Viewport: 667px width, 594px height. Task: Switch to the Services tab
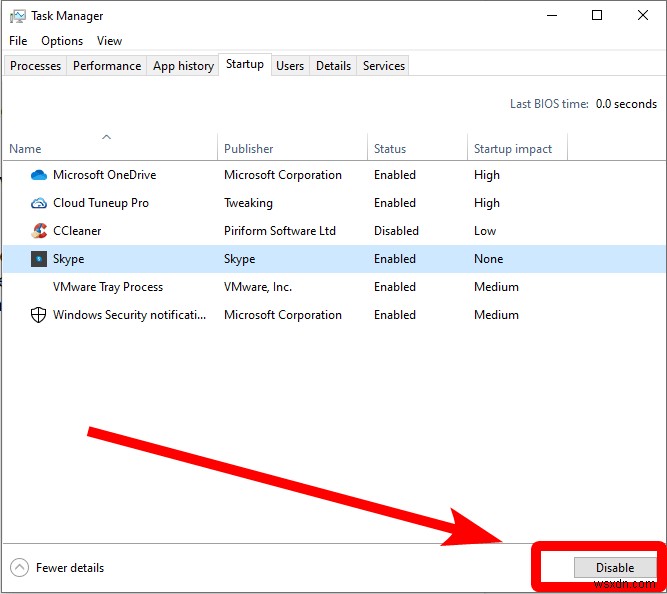click(x=384, y=66)
